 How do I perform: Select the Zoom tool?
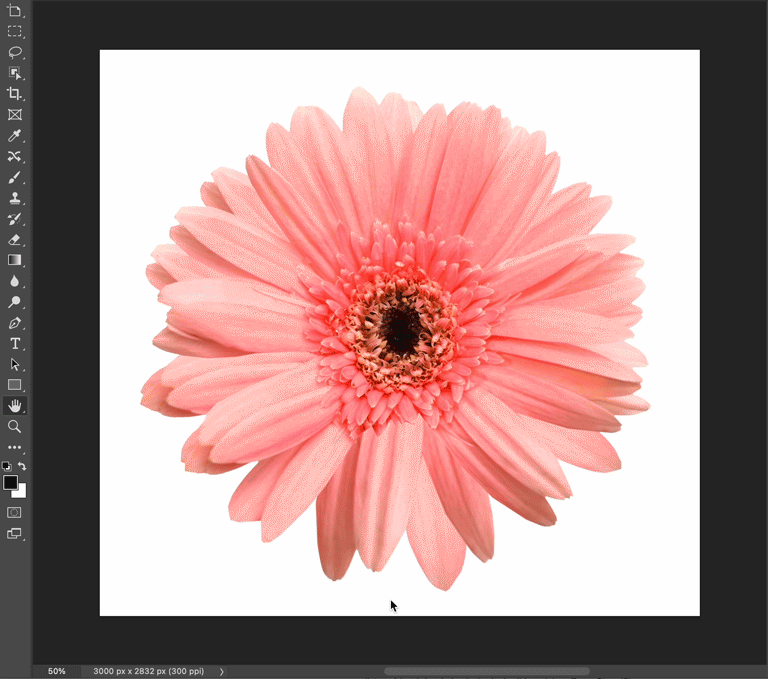[15, 427]
